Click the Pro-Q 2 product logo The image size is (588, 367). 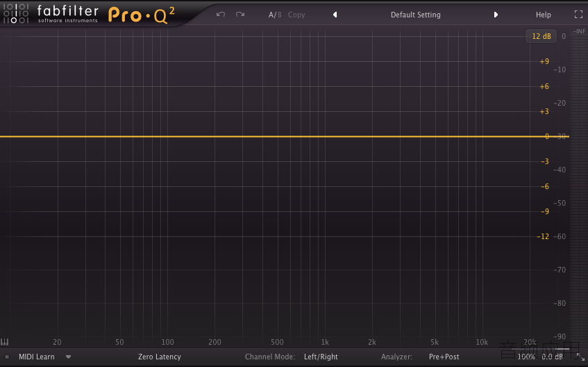(x=142, y=15)
